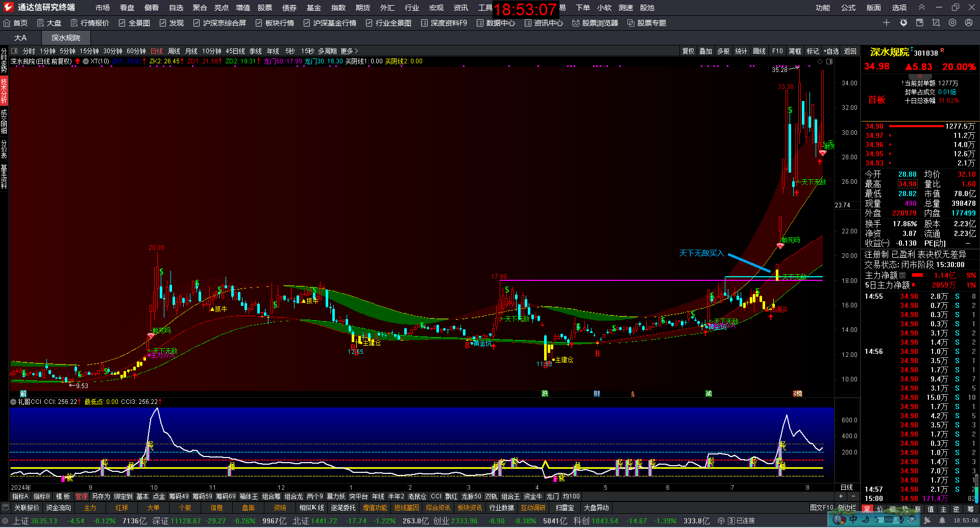Open 多周期 period selector

(328, 51)
